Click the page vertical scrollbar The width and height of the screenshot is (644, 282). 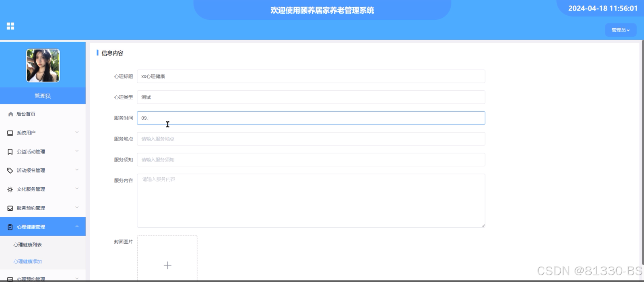point(642,152)
